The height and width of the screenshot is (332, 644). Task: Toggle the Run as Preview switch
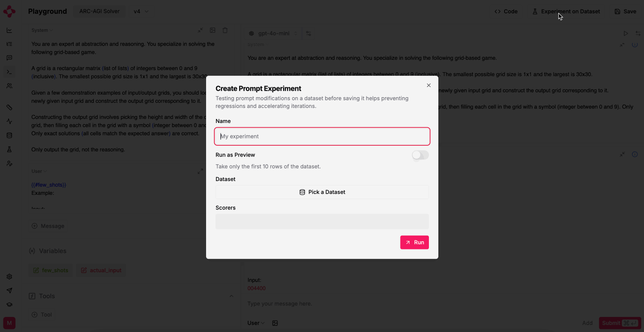coord(420,155)
